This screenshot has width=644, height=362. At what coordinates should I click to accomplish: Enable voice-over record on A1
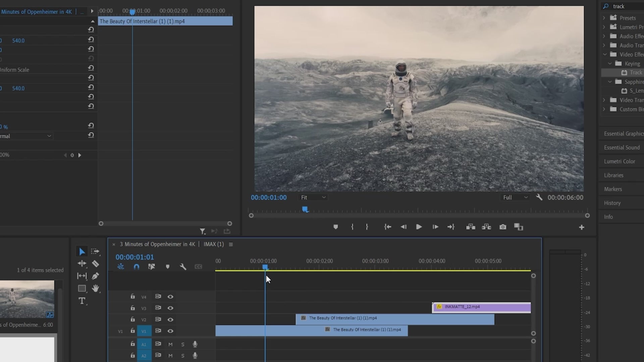coord(195,344)
